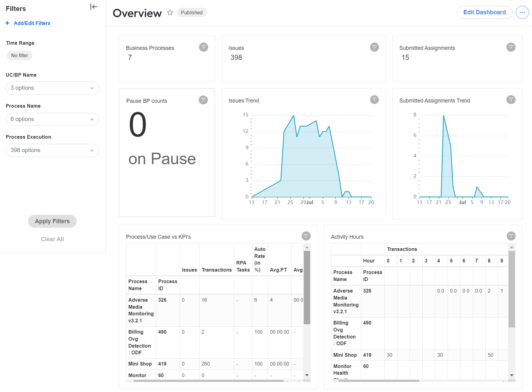532x392 pixels.
Task: Open filter icon on Process/Use Case vs KPI's
Action: (x=306, y=236)
